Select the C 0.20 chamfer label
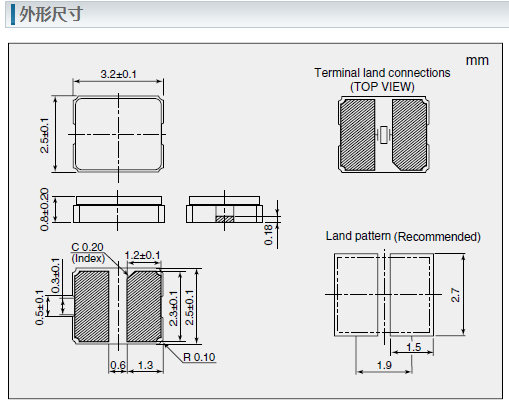Screen dimensions: 509x406 pyautogui.click(x=87, y=247)
